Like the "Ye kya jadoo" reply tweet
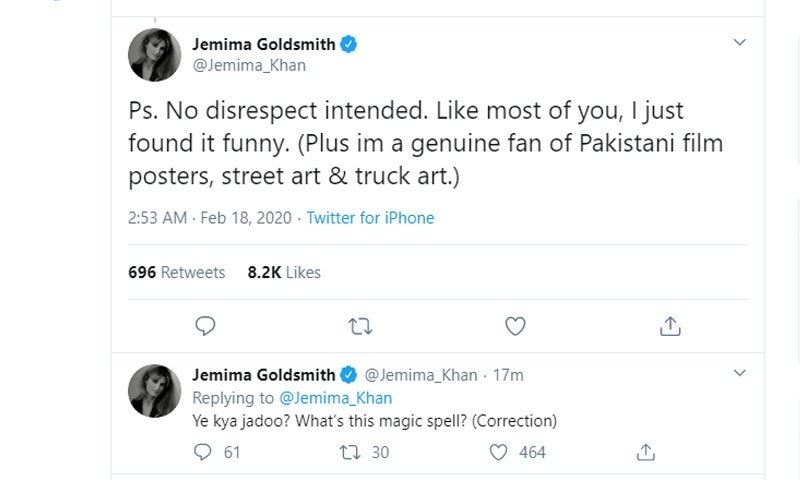Image resolution: width=800 pixels, height=480 pixels. click(499, 452)
